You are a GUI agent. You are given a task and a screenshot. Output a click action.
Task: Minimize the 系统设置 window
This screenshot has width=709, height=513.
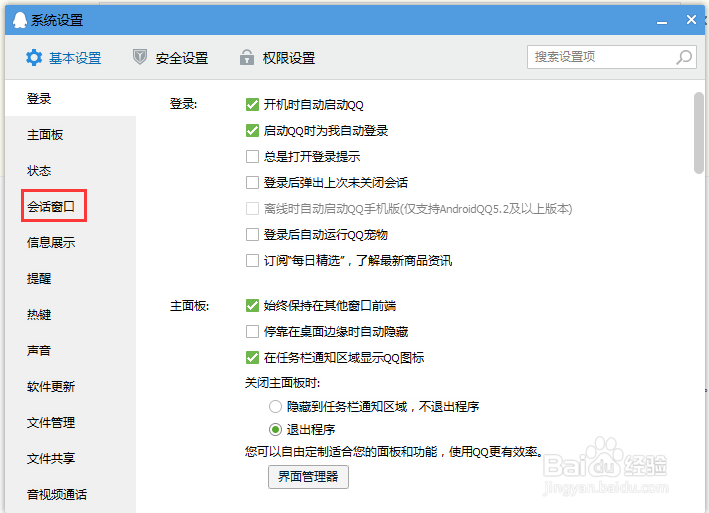tap(662, 21)
